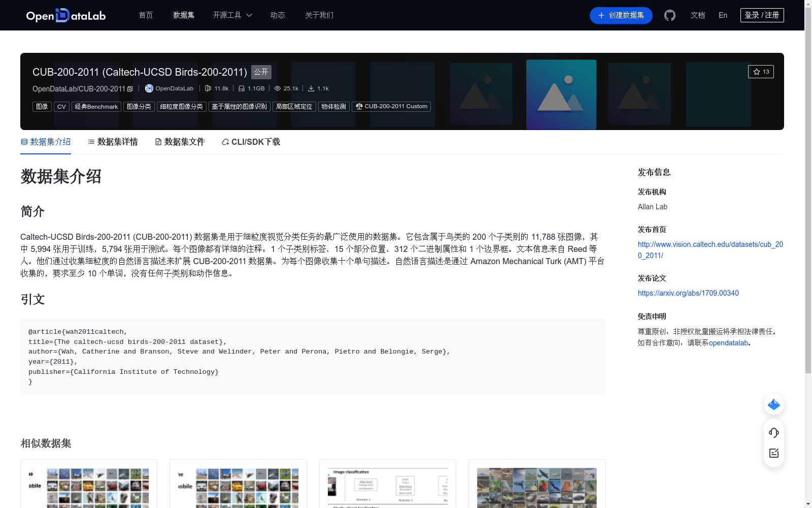The image size is (812, 508).
Task: Click the opendatalab contact link
Action: [728, 343]
